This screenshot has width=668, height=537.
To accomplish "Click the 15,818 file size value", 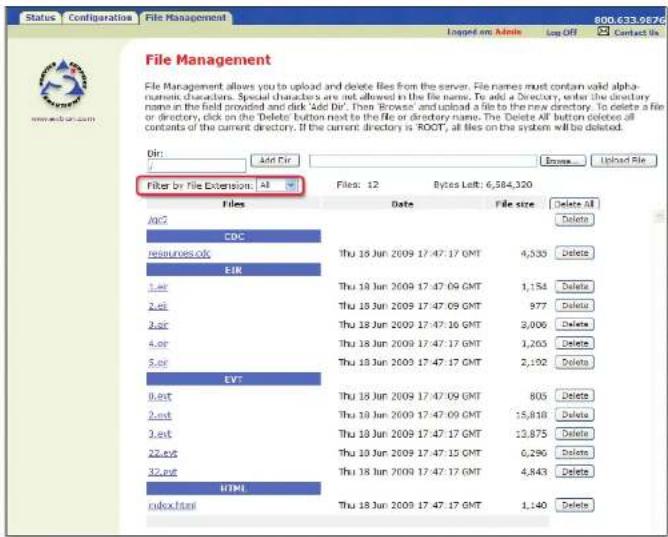I will pos(531,415).
